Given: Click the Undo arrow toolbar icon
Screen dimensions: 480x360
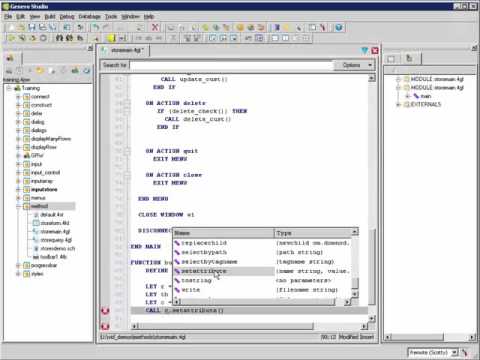Looking at the screenshot, I should click(96, 27).
